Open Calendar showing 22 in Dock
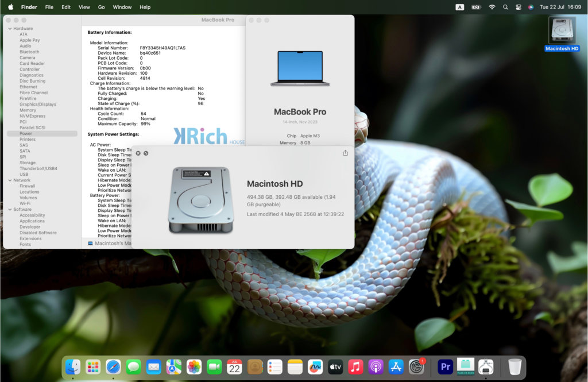The image size is (588, 382). click(x=235, y=366)
